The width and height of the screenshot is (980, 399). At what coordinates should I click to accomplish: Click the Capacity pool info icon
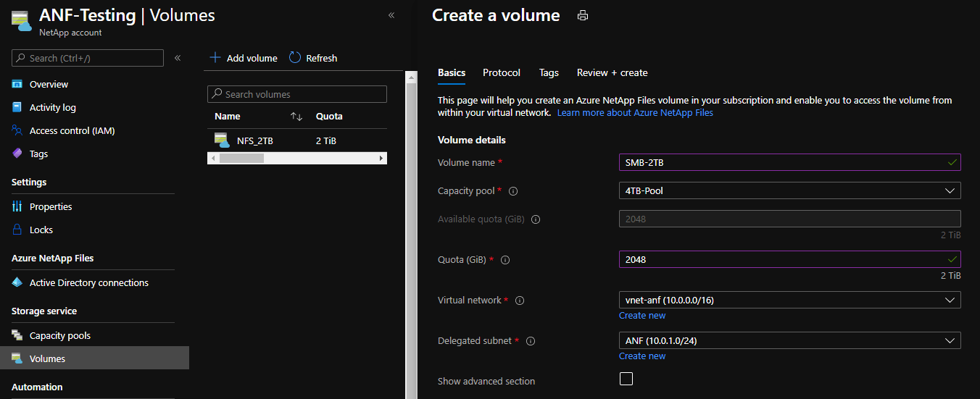coord(513,191)
